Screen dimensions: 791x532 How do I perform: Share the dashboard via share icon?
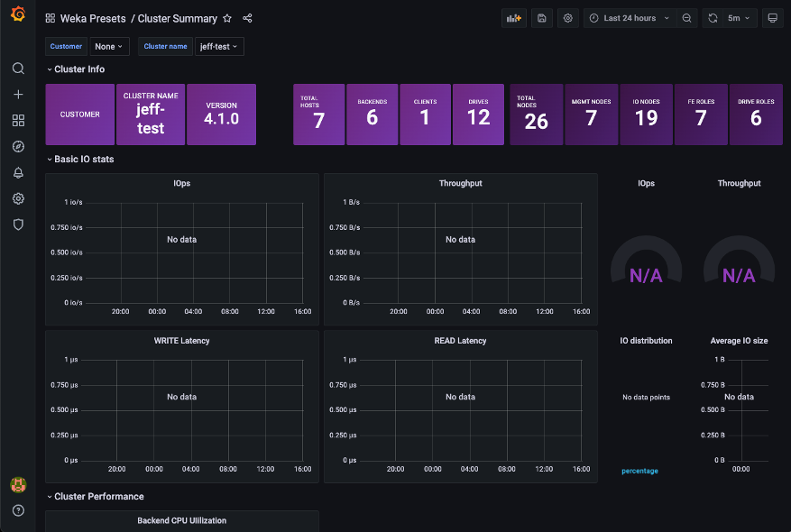(x=248, y=18)
